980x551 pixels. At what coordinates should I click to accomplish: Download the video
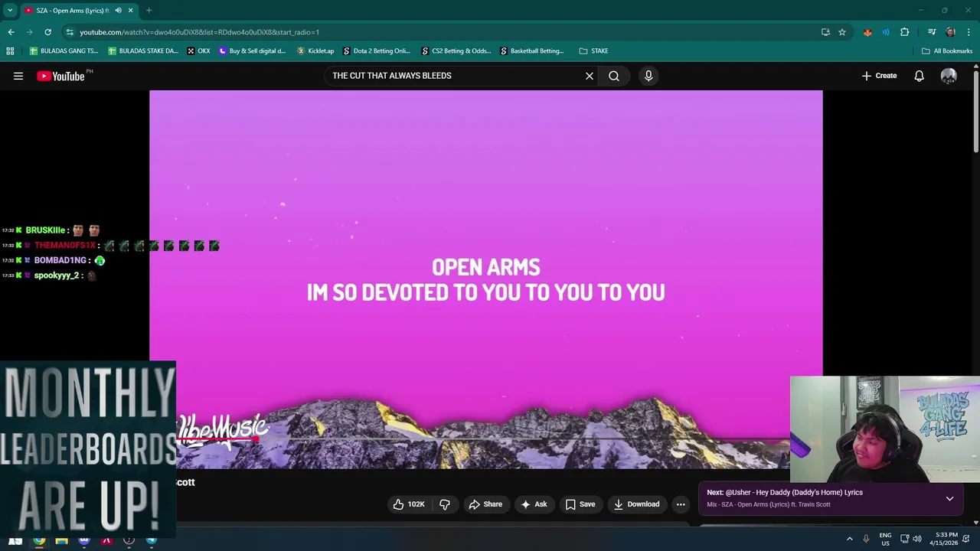(x=636, y=504)
